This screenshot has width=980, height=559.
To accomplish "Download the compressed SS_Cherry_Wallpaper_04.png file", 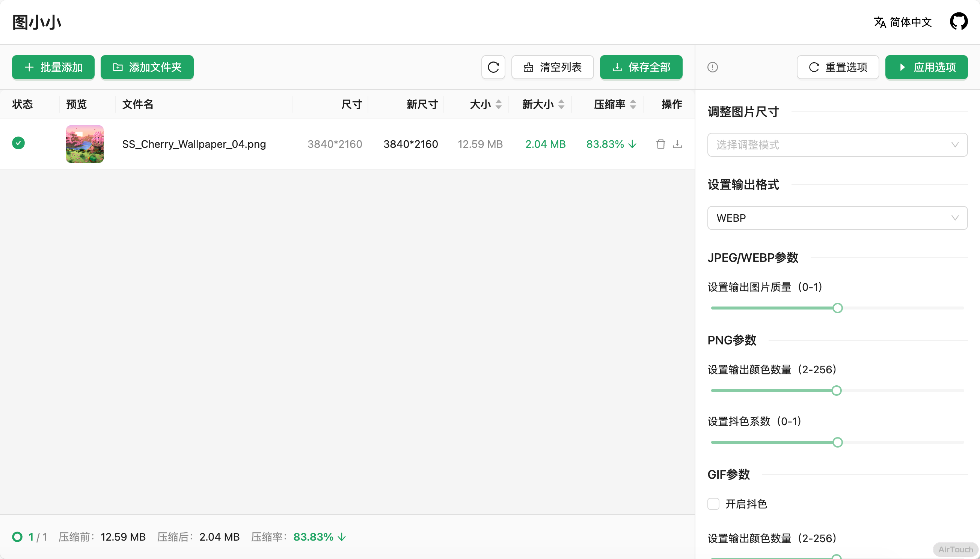I will (x=677, y=144).
